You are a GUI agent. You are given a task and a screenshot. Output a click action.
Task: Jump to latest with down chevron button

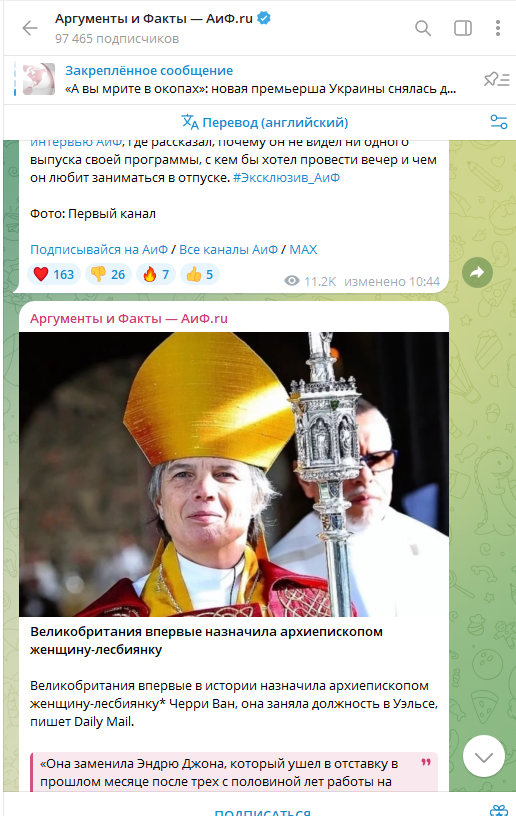point(484,756)
